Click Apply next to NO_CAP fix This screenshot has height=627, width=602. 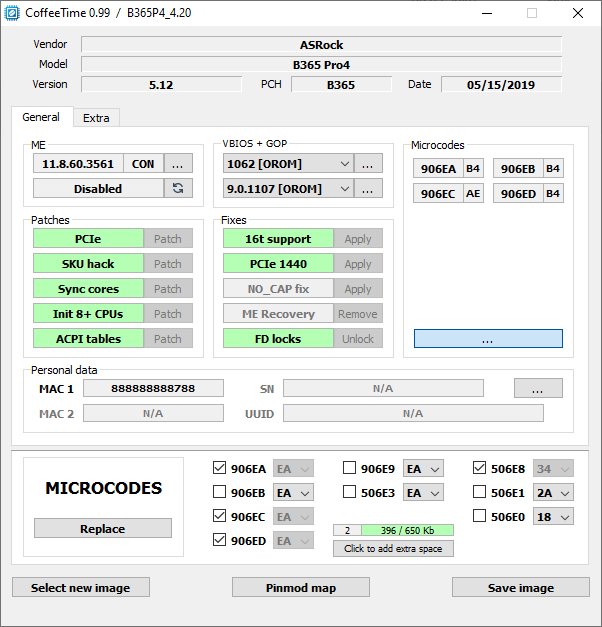(x=358, y=288)
